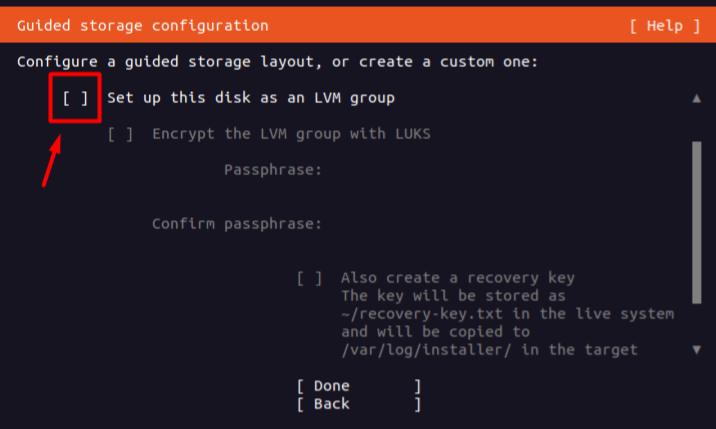Click the 'Passphrase:' label text
716x429 pixels.
click(273, 170)
